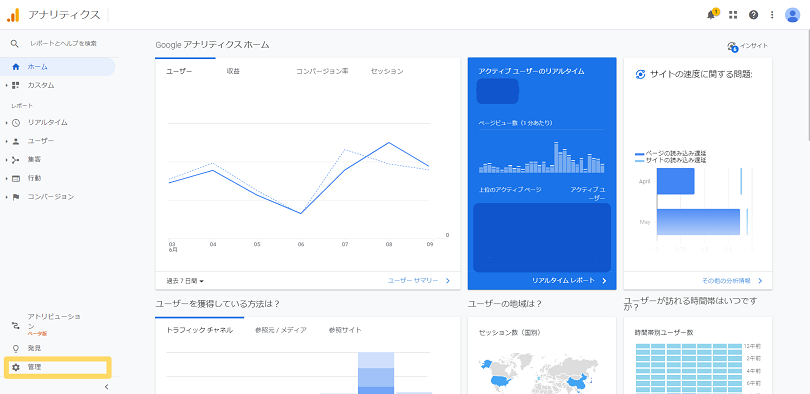Open the help question mark icon

pyautogui.click(x=753, y=15)
